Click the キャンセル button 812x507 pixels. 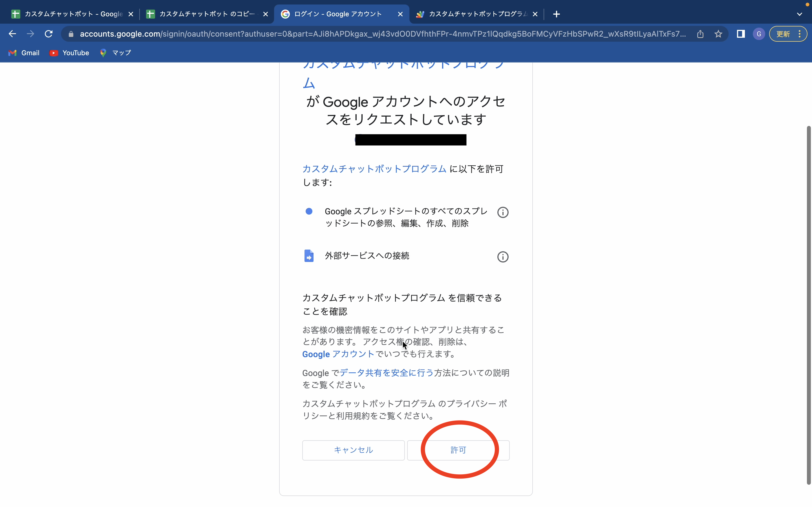click(x=353, y=450)
